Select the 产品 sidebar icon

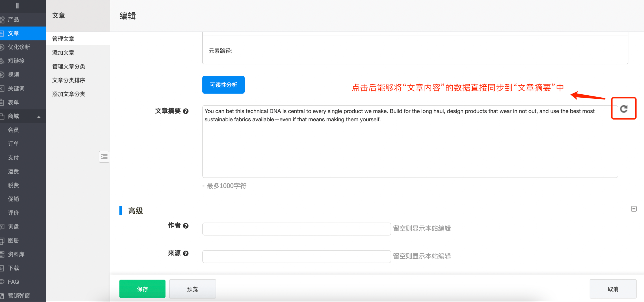pos(13,20)
